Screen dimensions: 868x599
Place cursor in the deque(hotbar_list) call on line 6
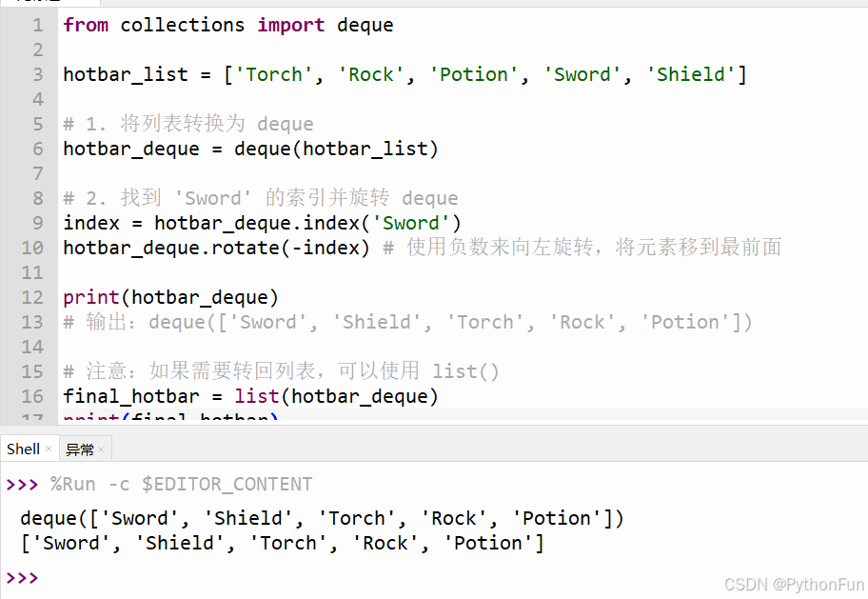pyautogui.click(x=336, y=149)
